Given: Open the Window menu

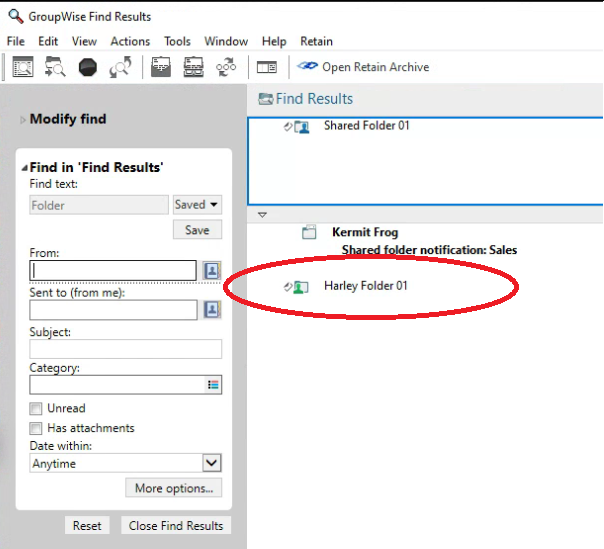Looking at the screenshot, I should 226,41.
